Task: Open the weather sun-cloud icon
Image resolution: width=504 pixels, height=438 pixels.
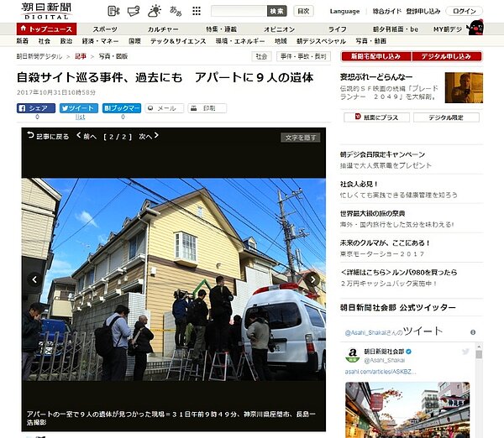Action: coord(155,11)
